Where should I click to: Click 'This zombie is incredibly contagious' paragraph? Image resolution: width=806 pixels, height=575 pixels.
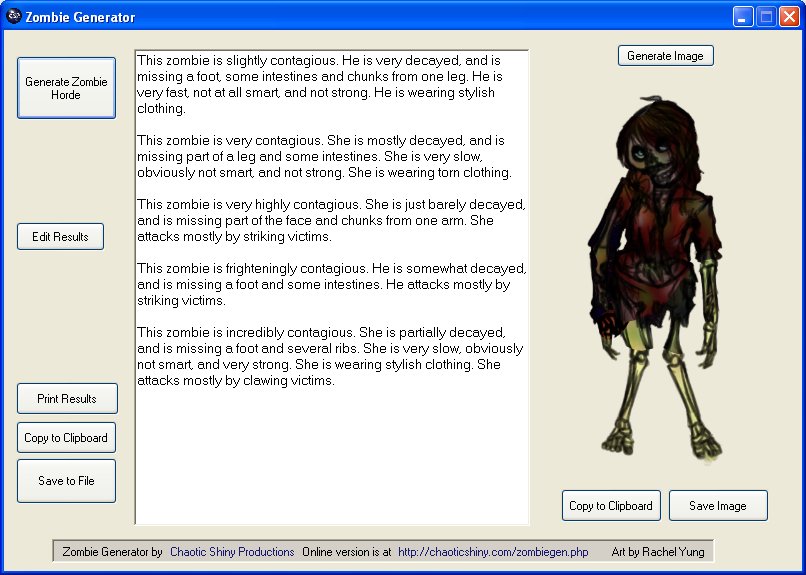330,357
